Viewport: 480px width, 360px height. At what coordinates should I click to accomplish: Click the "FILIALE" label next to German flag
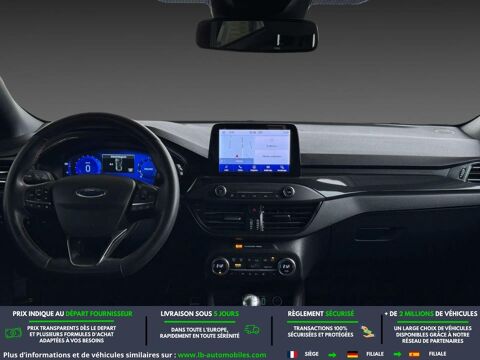click(x=374, y=354)
